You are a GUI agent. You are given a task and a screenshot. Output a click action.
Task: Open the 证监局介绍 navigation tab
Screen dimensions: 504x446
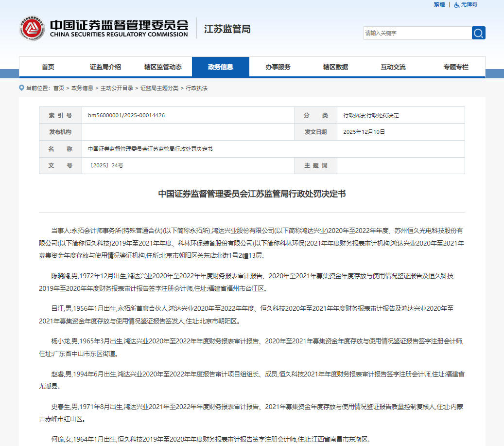pyautogui.click(x=105, y=67)
